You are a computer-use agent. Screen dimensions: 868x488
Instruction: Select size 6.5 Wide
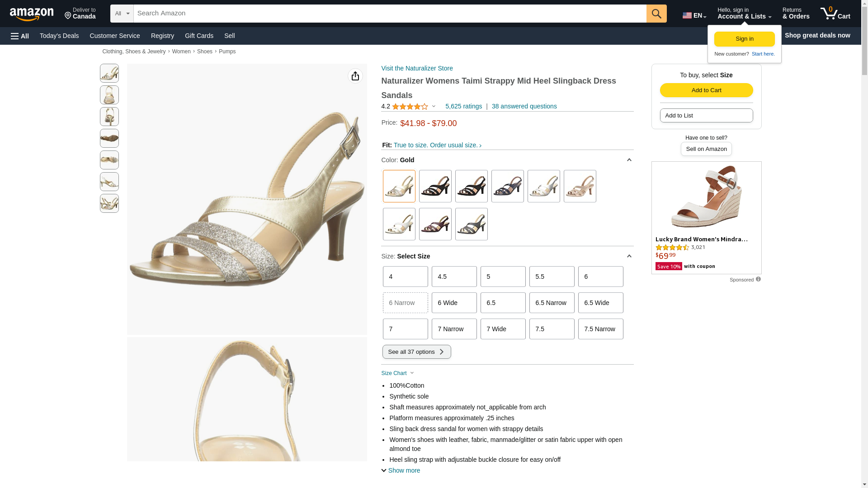600,303
